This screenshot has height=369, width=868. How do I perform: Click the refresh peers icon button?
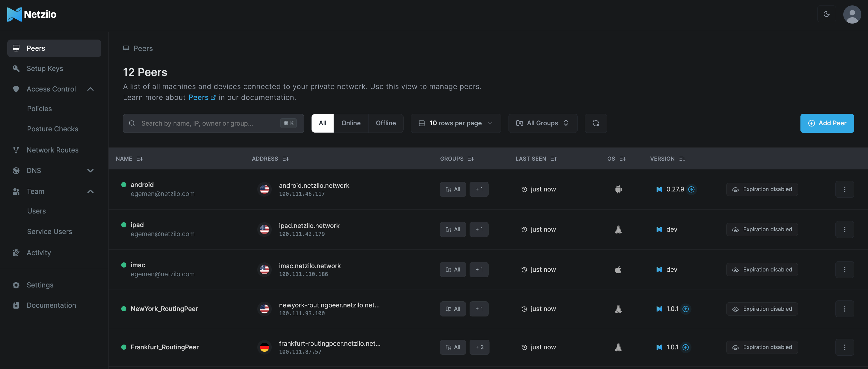pyautogui.click(x=596, y=123)
